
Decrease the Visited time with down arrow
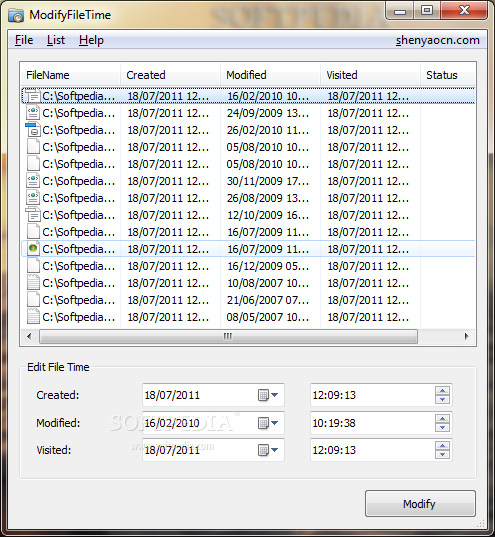click(443, 455)
